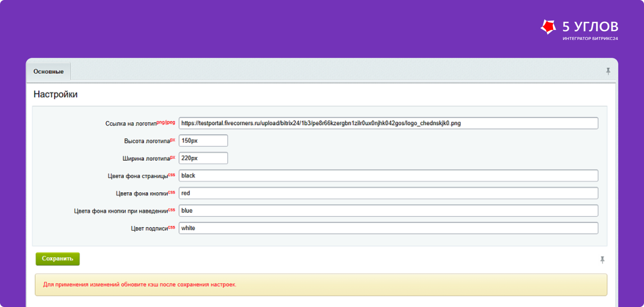The image size is (644, 307).
Task: Click the 5 УГЛОВ brand text
Action: 590,27
